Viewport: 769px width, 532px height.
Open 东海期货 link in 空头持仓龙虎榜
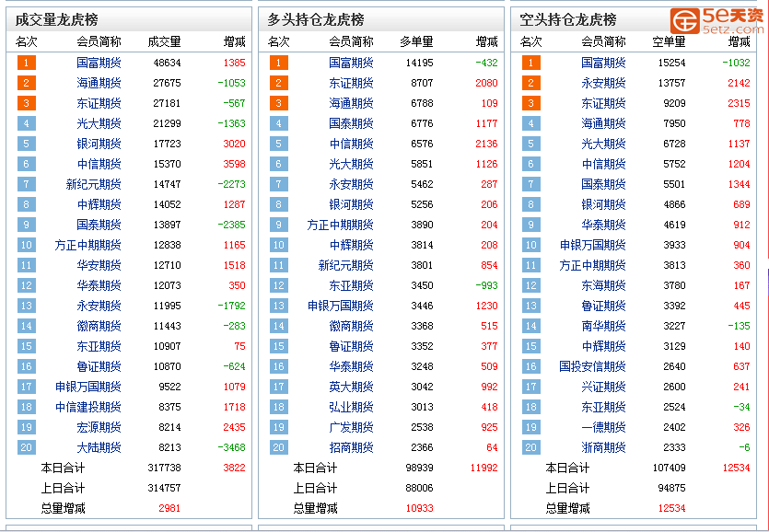click(x=604, y=285)
